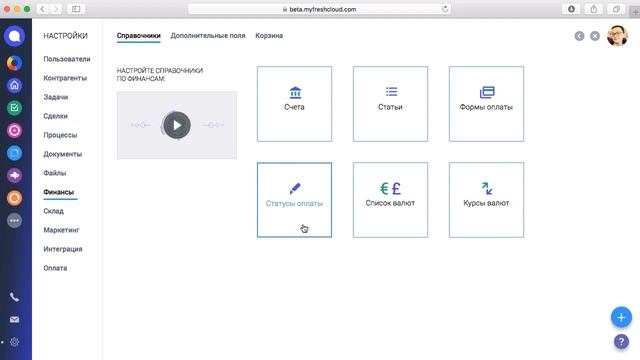
Task: Open the green checkmark tasks icon
Action: (14, 108)
